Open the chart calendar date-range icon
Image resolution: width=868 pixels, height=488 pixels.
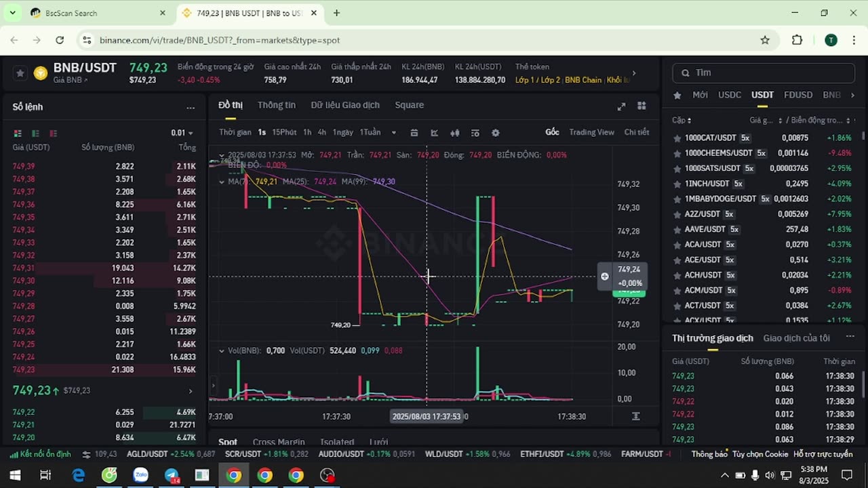pyautogui.click(x=414, y=133)
